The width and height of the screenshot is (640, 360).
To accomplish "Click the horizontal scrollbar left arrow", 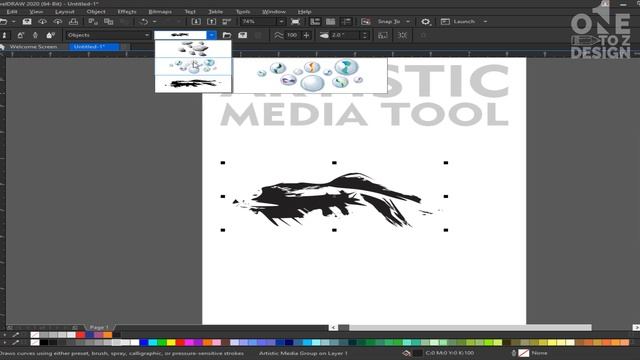I will tap(333, 327).
